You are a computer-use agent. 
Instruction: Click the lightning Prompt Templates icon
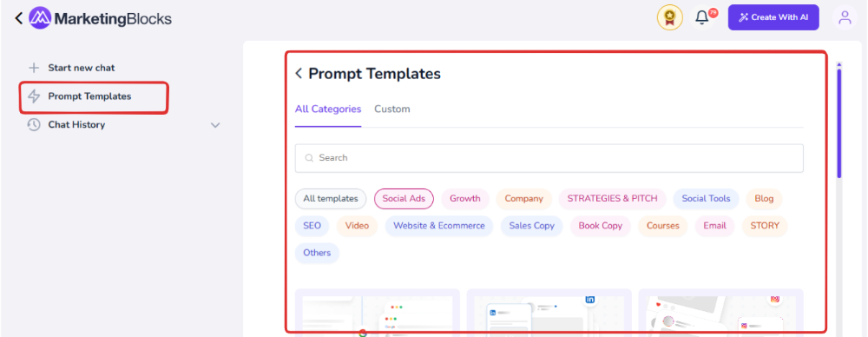pos(34,96)
